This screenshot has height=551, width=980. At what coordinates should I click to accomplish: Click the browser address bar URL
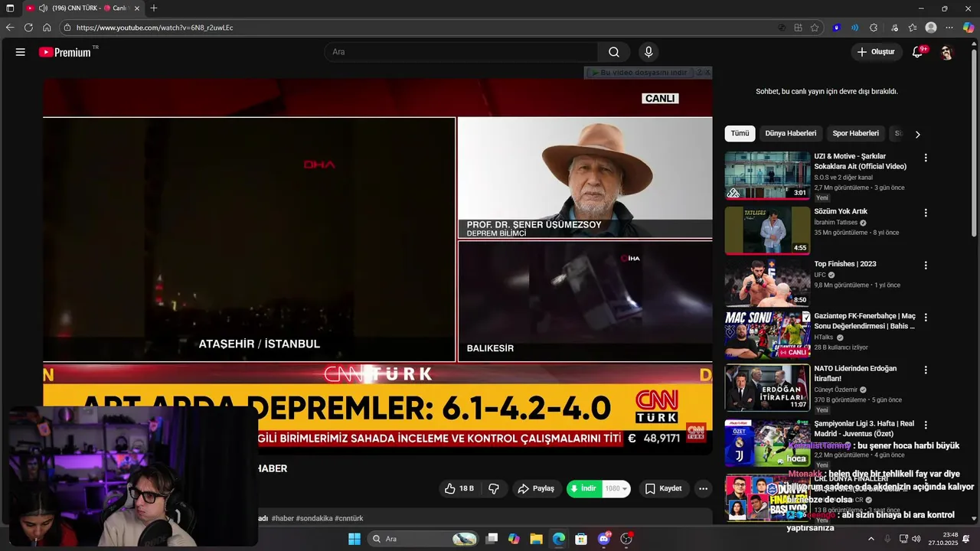pos(155,28)
